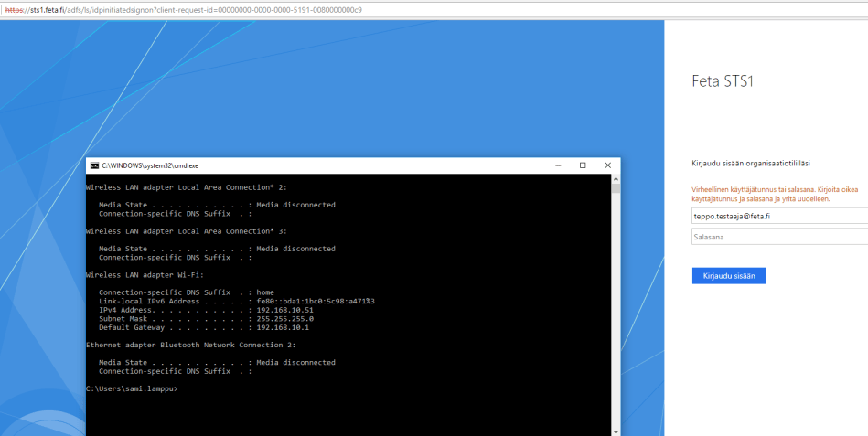Minimize the cmd.exe window
The image size is (868, 436).
coord(558,165)
